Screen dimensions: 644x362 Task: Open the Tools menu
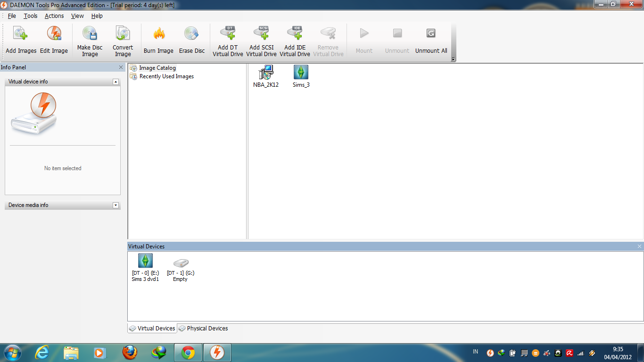31,16
